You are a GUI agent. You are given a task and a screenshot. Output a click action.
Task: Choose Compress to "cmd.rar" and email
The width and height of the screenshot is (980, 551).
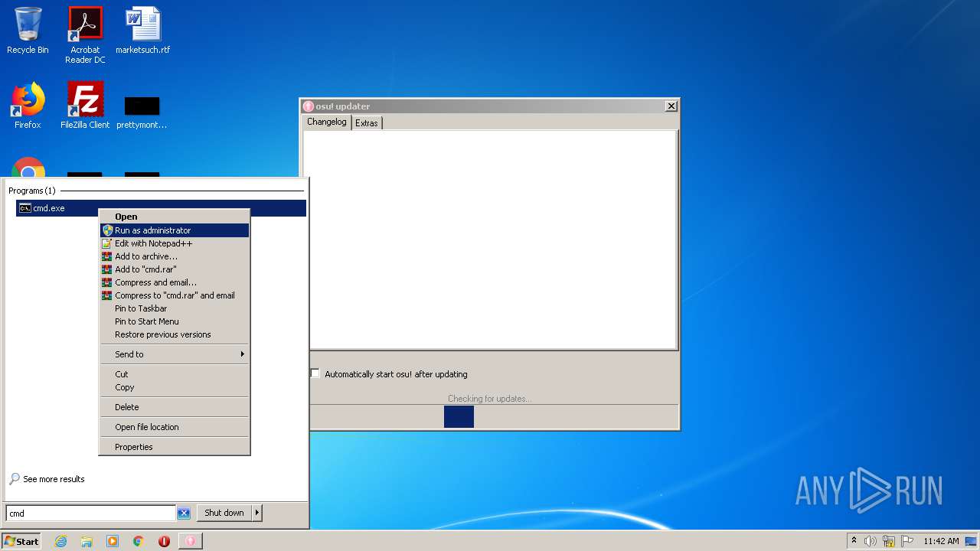coord(175,295)
